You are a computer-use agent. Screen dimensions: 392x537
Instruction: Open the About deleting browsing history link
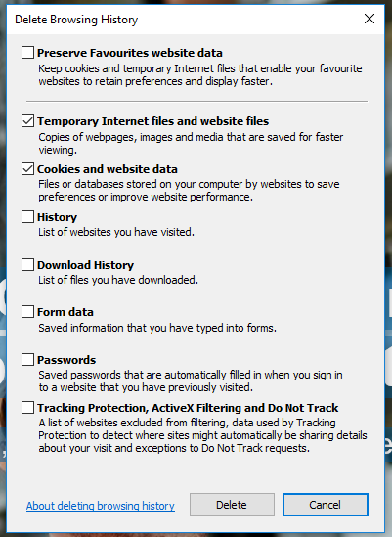point(101,506)
